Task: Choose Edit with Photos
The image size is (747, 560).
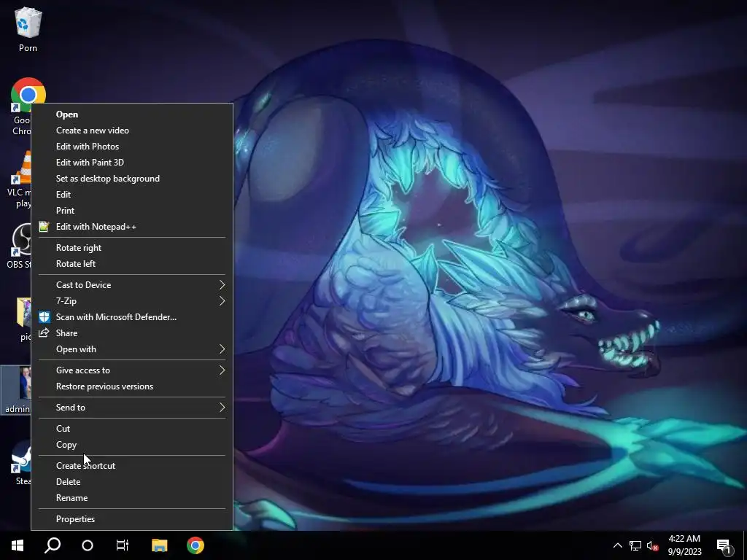Action: point(132,147)
